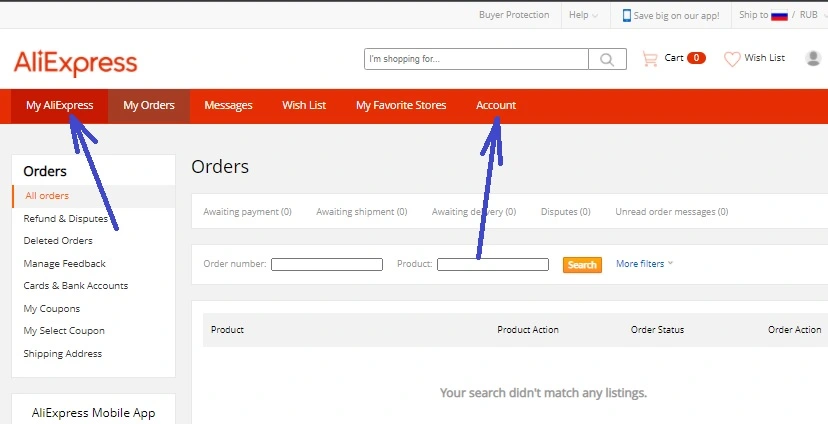The image size is (828, 424).
Task: Open Shipping Address in sidebar
Action: pos(63,354)
